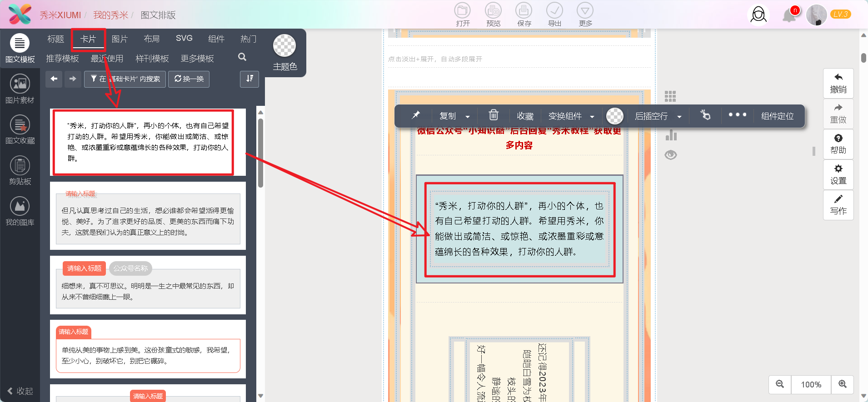Open 写作 writing tool
Viewport: 868px width, 402px height.
point(838,205)
